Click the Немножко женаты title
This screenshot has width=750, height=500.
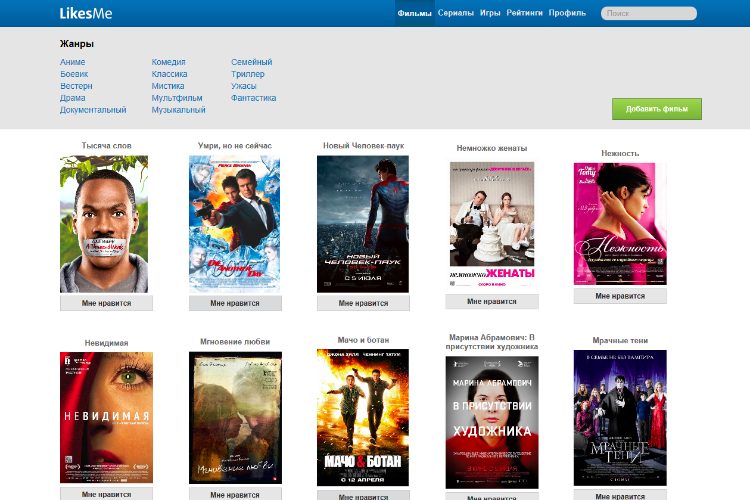click(492, 148)
